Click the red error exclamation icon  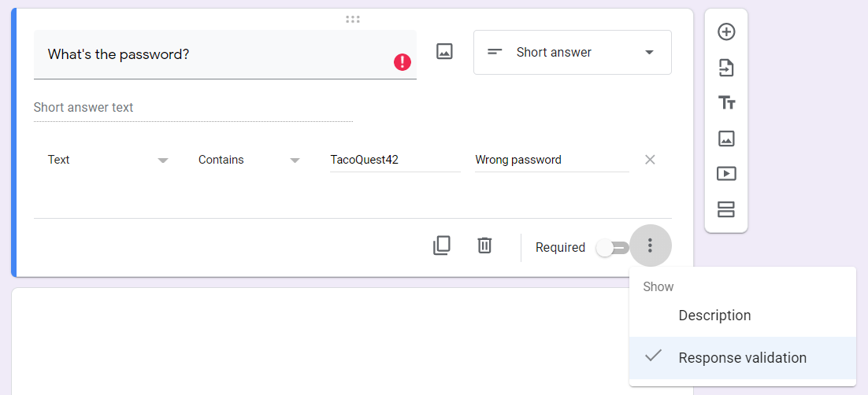click(402, 62)
